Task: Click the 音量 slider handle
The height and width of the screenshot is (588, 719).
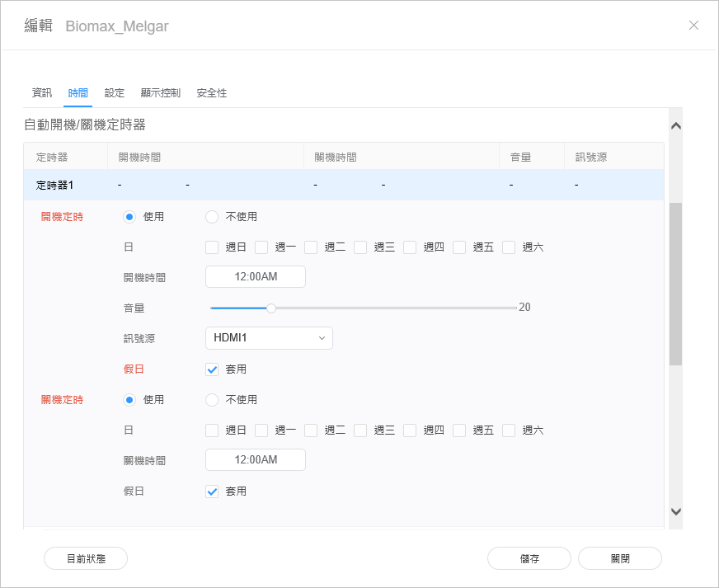Action: click(x=270, y=308)
